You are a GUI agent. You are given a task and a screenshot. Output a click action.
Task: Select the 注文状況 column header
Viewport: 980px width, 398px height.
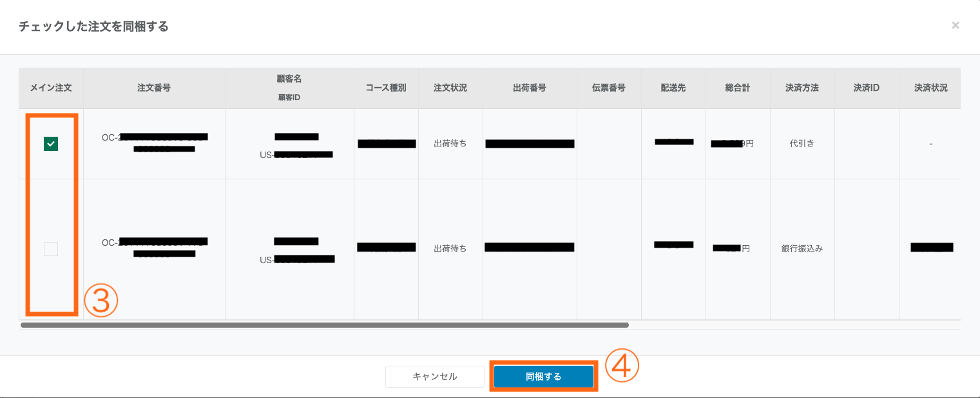450,88
